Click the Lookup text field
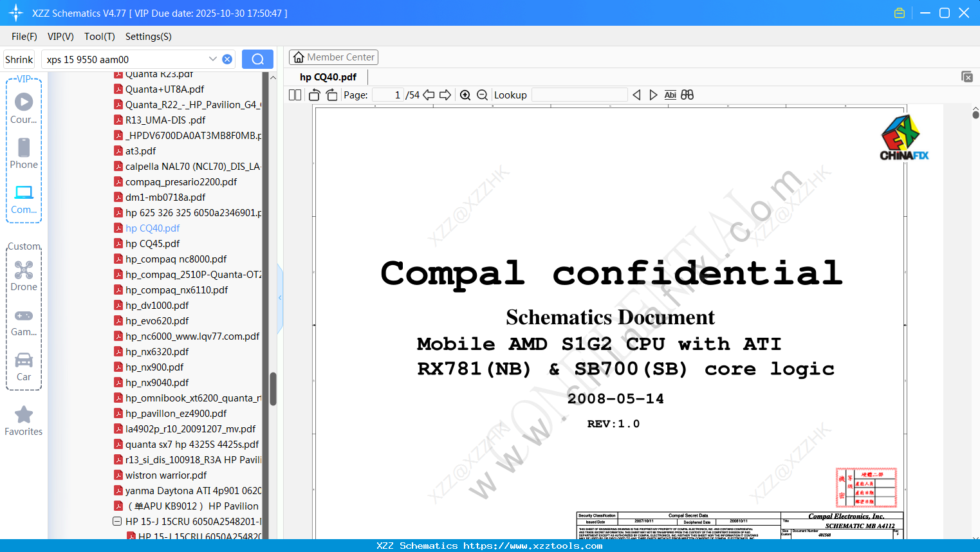The image size is (980, 552). 580,95
